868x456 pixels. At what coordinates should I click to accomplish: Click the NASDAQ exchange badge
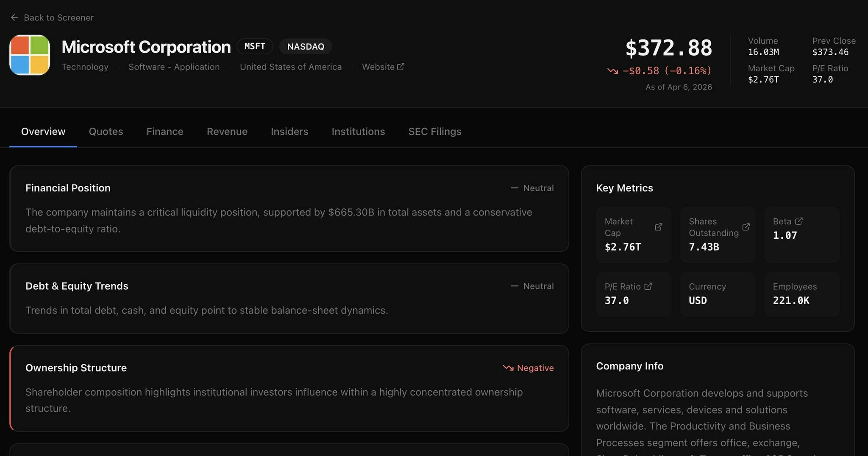coord(306,46)
